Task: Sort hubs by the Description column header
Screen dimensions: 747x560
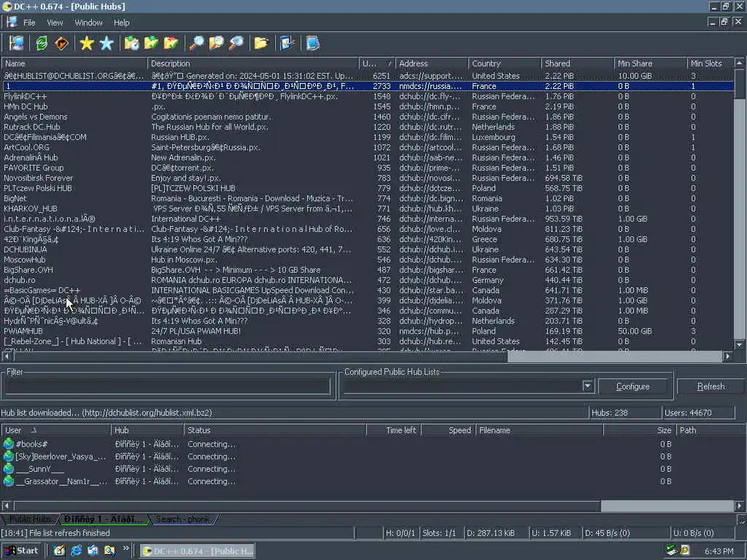Action: [253, 63]
